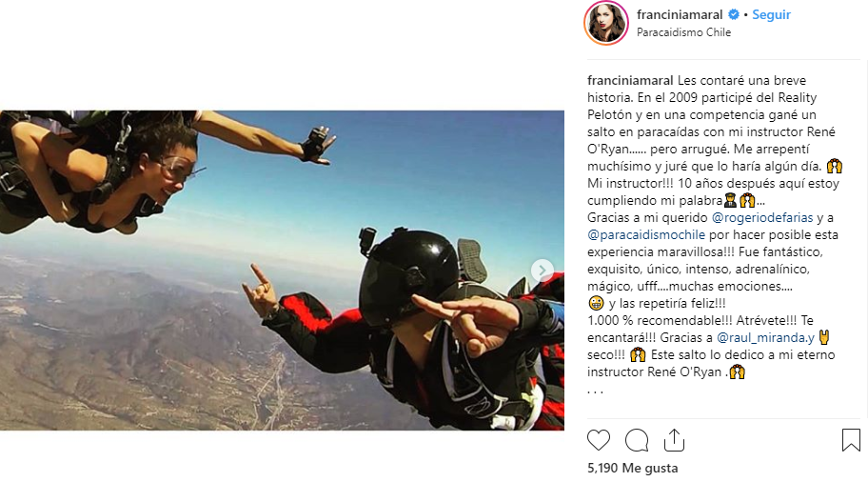The width and height of the screenshot is (868, 482).
Task: Visit the @raul_miranda.y mention
Action: [765, 337]
